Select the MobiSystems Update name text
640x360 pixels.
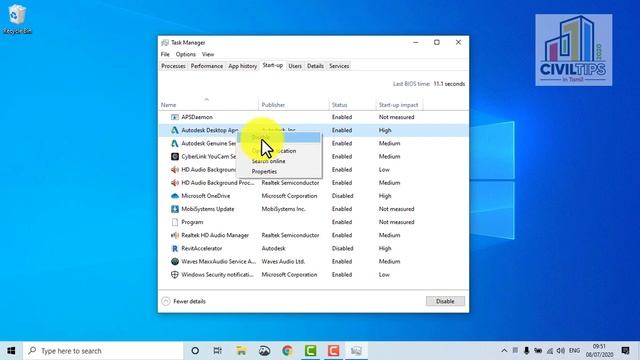[208, 209]
